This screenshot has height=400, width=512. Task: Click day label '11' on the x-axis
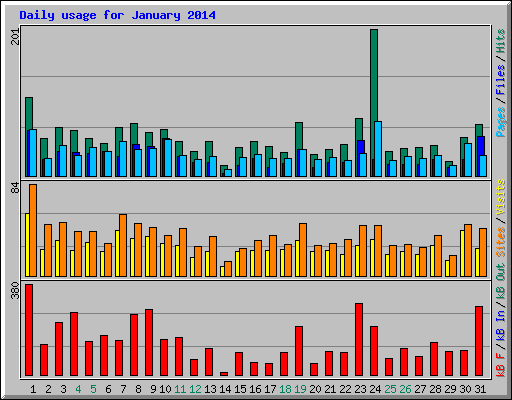pos(180,389)
